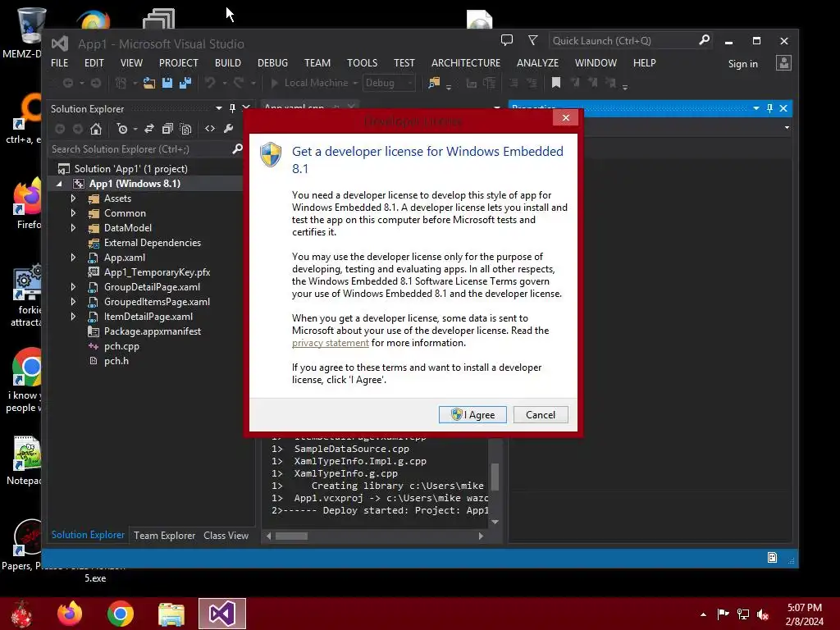Open Properties wrench icon in Solution Explorer
Image resolution: width=840 pixels, height=630 pixels.
tap(228, 129)
